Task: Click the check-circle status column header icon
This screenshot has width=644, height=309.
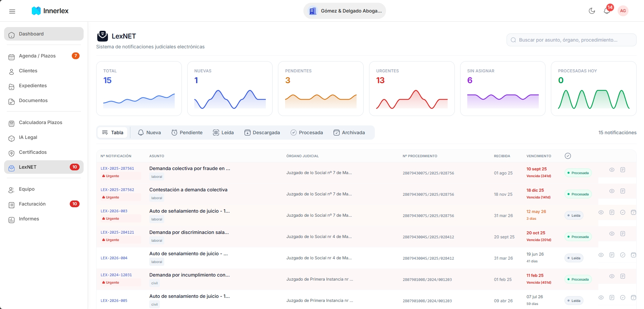Action: (568, 156)
